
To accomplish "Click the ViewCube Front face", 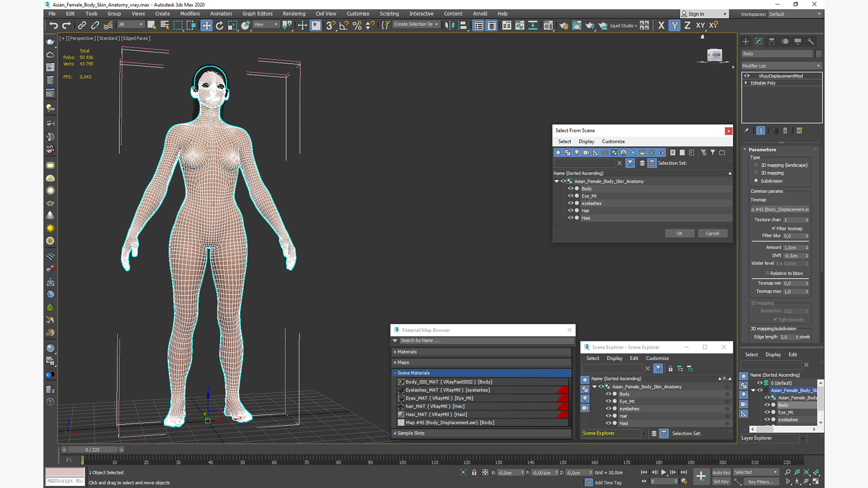I will click(716, 55).
